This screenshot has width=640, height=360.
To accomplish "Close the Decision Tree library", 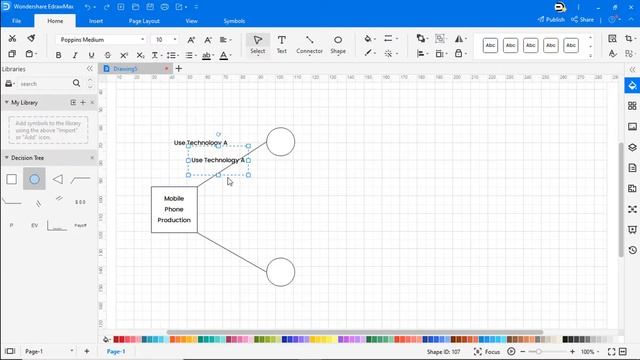I will (x=92, y=158).
